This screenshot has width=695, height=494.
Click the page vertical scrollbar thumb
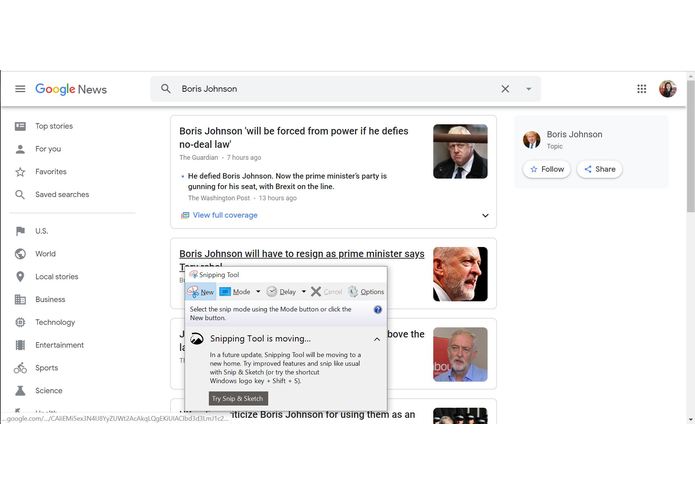[691, 146]
